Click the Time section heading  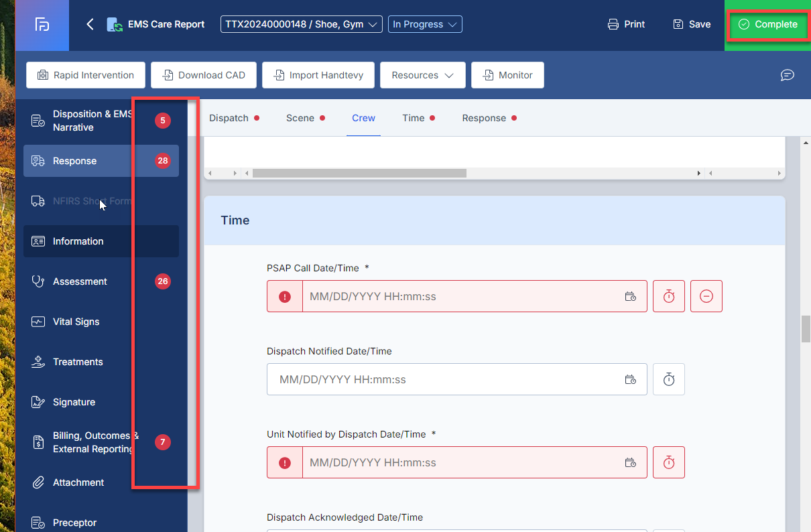[235, 220]
